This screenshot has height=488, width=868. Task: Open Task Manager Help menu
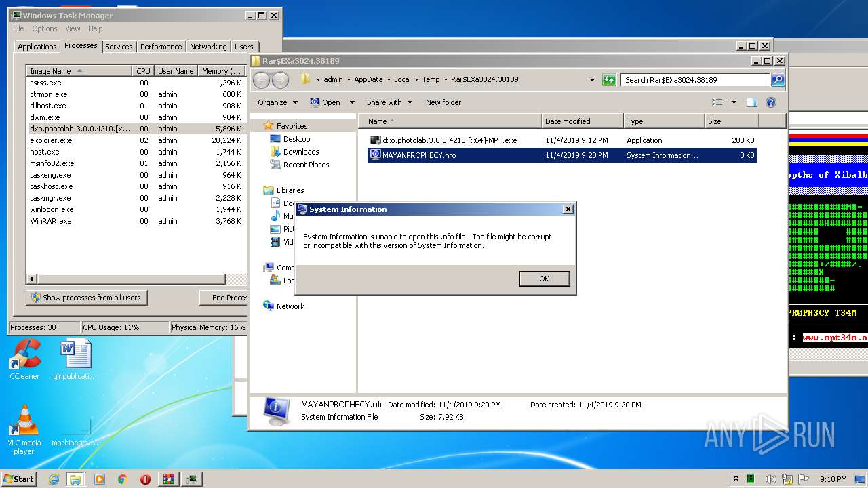[96, 28]
